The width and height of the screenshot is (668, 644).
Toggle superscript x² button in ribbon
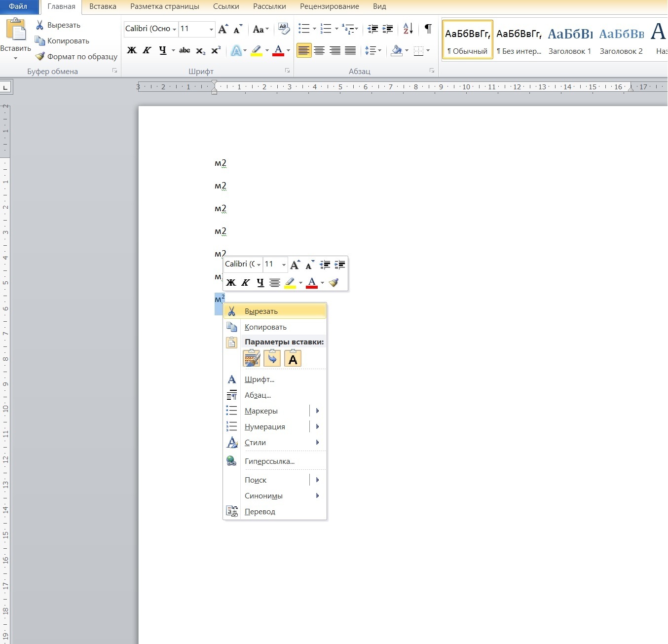point(216,50)
